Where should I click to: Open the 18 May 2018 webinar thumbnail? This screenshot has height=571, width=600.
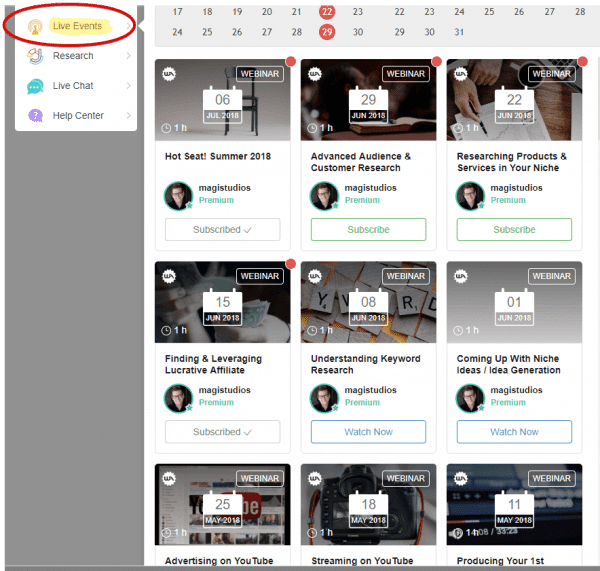coord(368,504)
